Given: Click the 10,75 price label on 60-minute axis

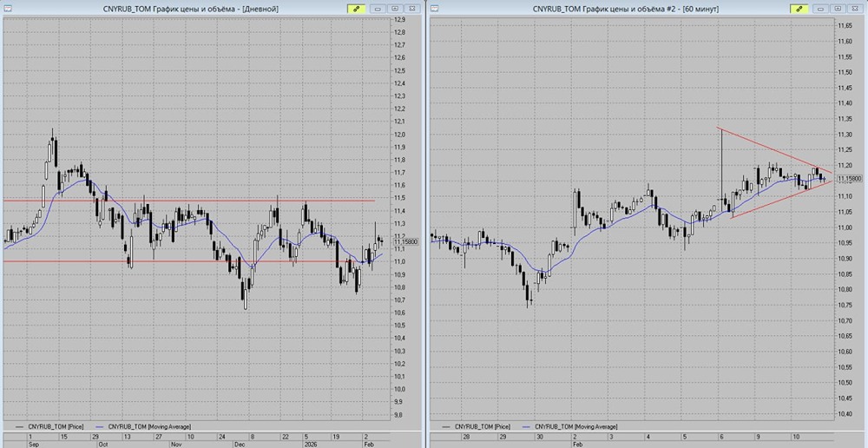Looking at the screenshot, I should pyautogui.click(x=845, y=305).
